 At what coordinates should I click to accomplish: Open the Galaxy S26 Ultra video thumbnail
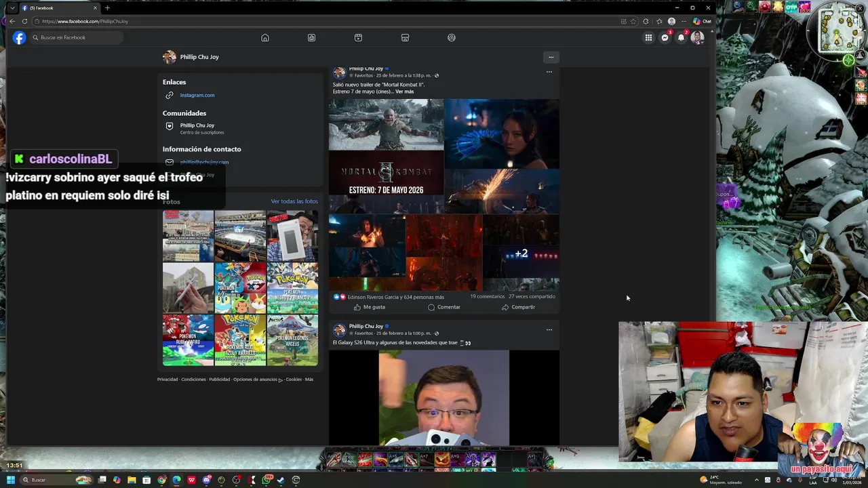pyautogui.click(x=444, y=398)
